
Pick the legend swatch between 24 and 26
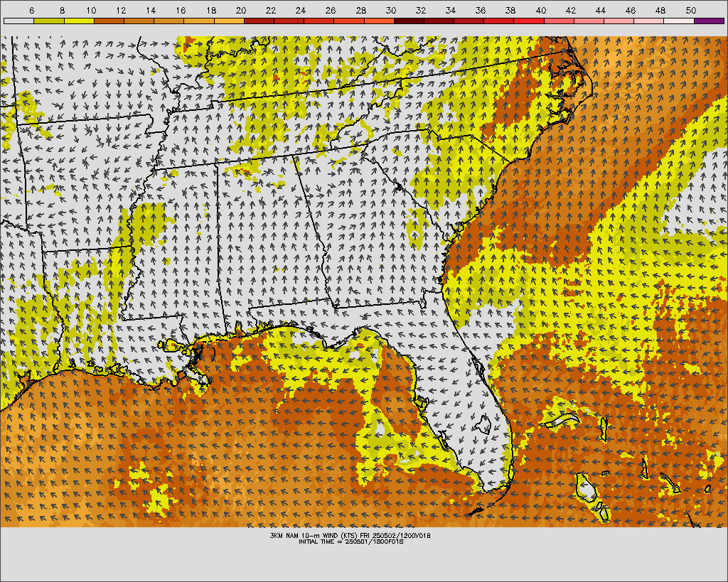(x=319, y=21)
